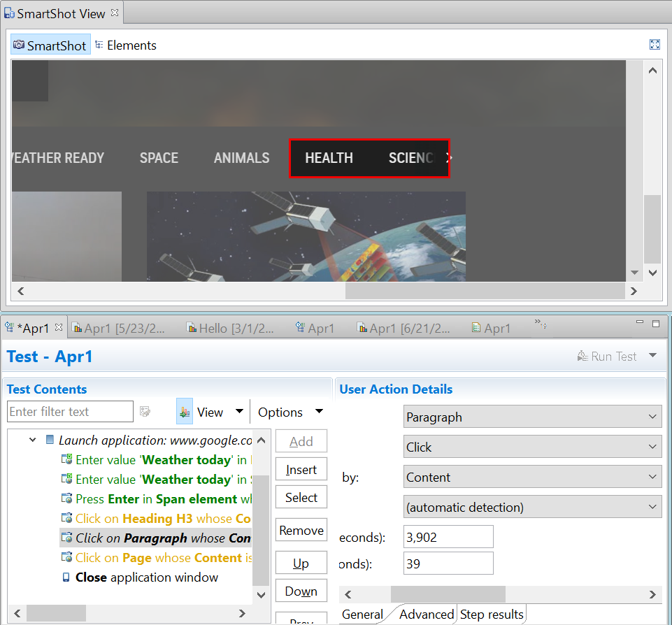Screen dimensions: 672x625
Task: Click the show hidden editors chevron icon
Action: click(541, 324)
